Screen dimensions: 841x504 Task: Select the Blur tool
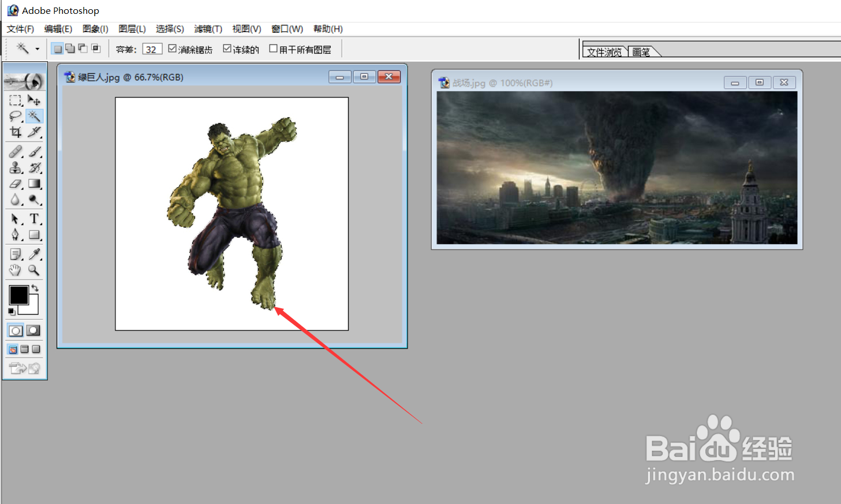pyautogui.click(x=16, y=200)
